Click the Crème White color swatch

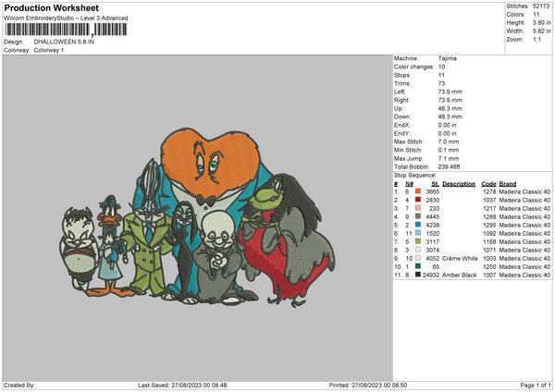[x=418, y=258]
